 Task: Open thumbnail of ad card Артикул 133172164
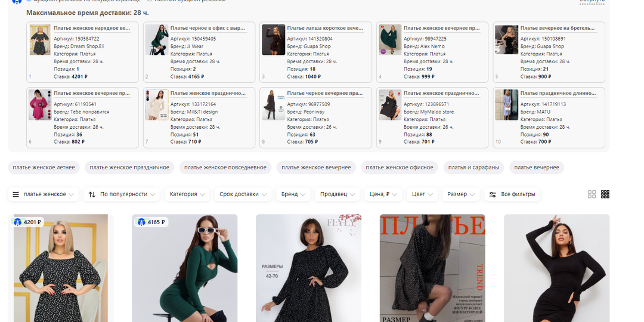point(157,105)
